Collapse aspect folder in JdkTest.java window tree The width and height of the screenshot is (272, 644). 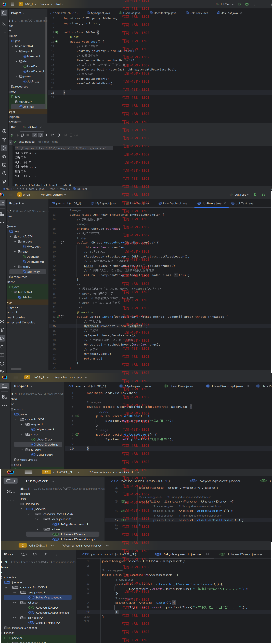point(17,51)
